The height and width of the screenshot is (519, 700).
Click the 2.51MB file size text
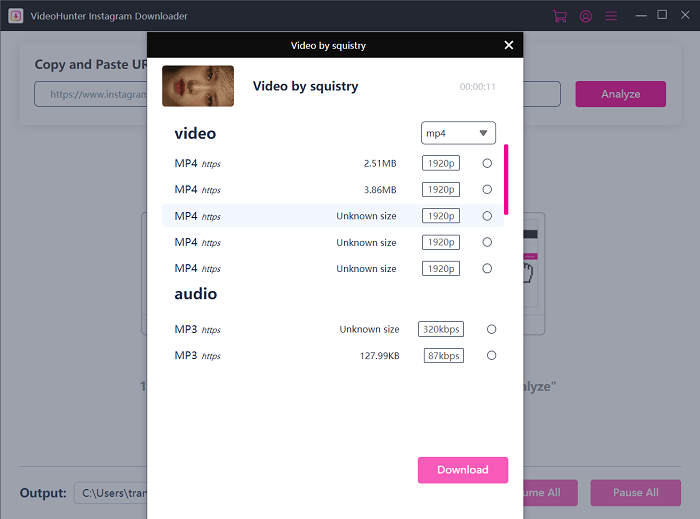(380, 164)
